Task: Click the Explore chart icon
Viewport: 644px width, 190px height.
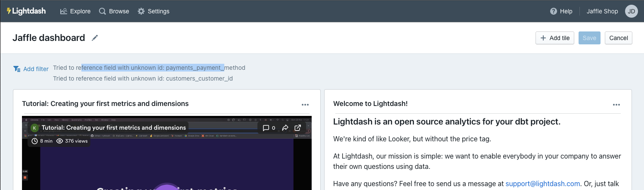Action: tap(63, 11)
